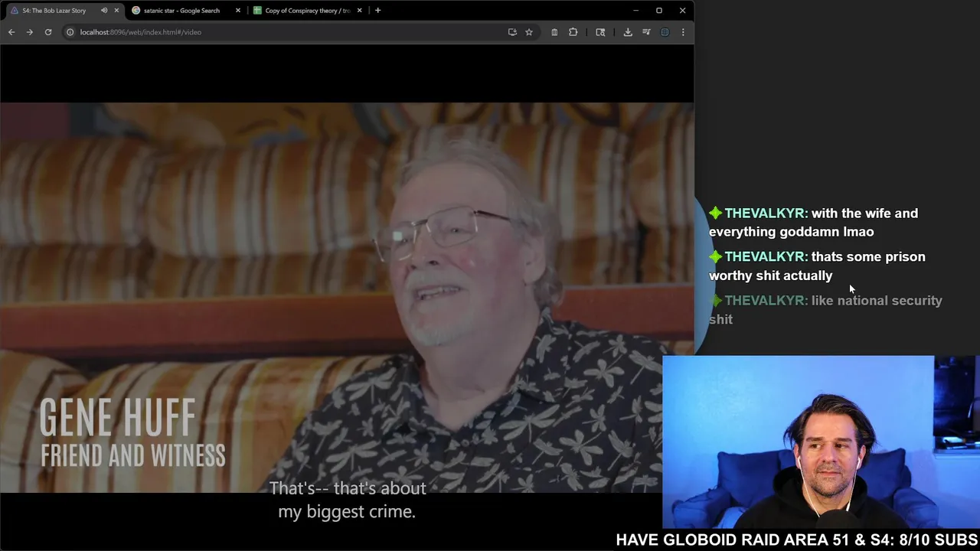Bookmark this page with the star icon

529,32
